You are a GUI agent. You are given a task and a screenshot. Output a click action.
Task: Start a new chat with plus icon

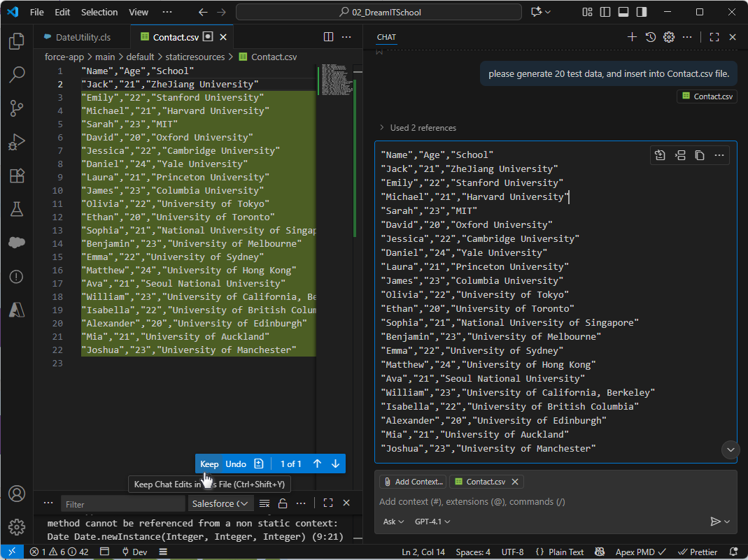point(632,37)
